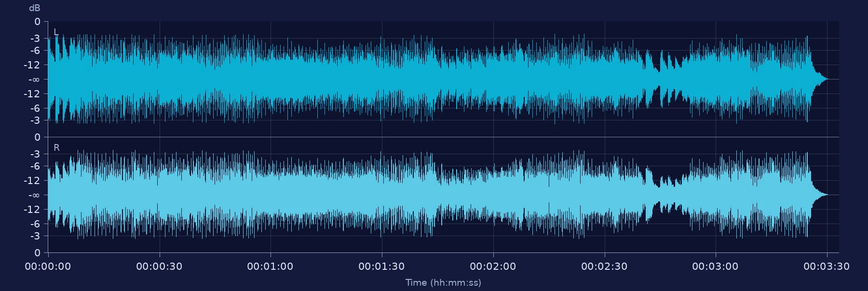The width and height of the screenshot is (868, 291).
Task: Select the 00:02:30 time marker
Action: pyautogui.click(x=604, y=266)
